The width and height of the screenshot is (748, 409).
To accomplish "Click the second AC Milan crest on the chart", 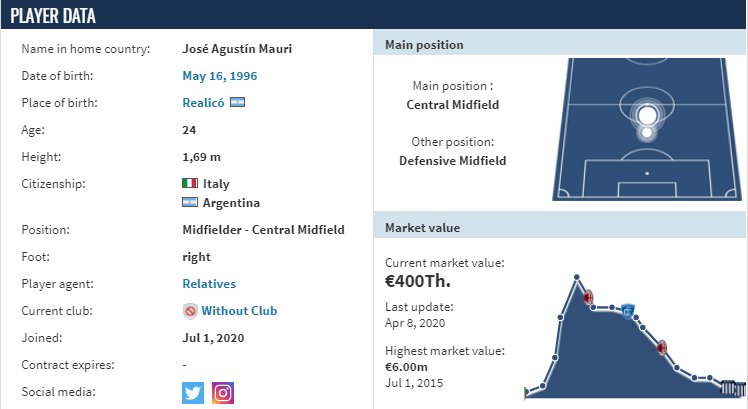I will pos(662,348).
